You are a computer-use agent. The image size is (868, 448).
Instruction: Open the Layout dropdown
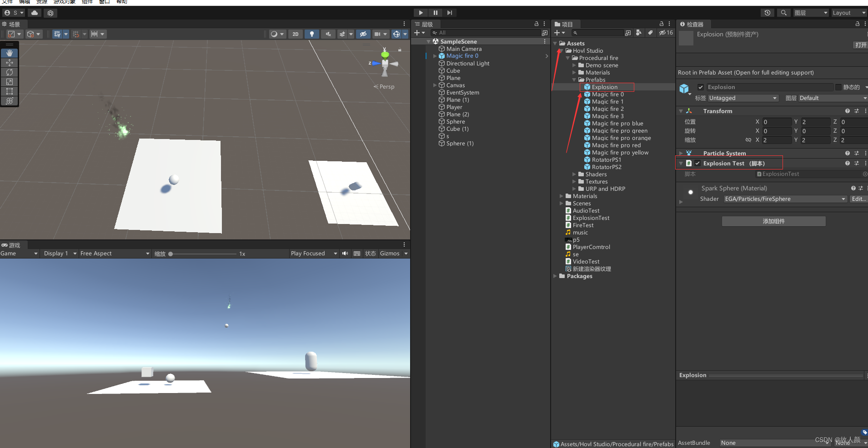(x=849, y=13)
